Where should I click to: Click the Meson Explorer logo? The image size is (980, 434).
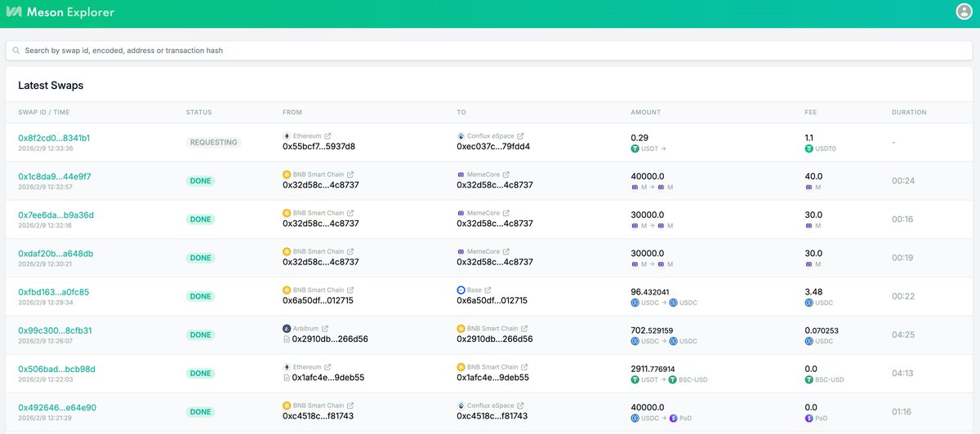coord(60,12)
